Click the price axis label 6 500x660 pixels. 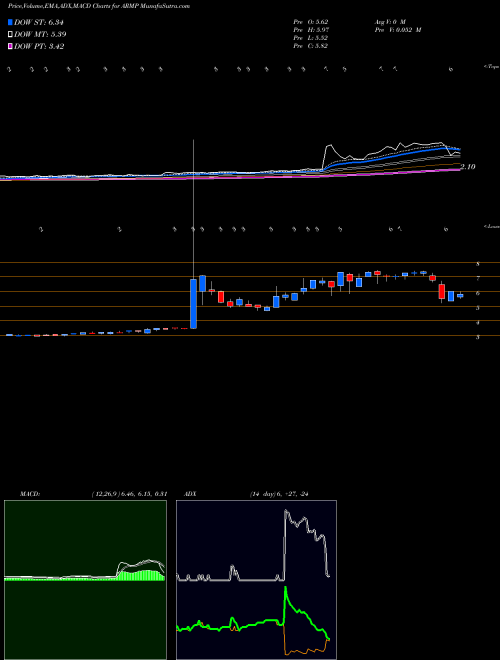(x=478, y=293)
